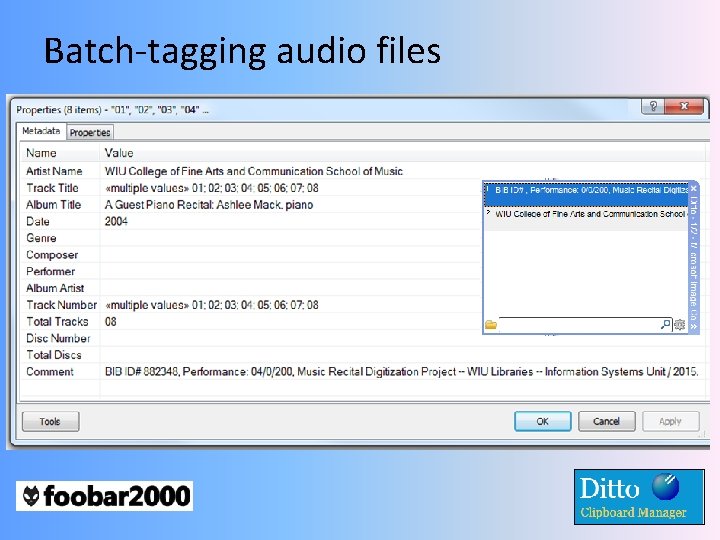Click the Date value 2004
Image resolution: width=720 pixels, height=540 pixels.
click(116, 221)
